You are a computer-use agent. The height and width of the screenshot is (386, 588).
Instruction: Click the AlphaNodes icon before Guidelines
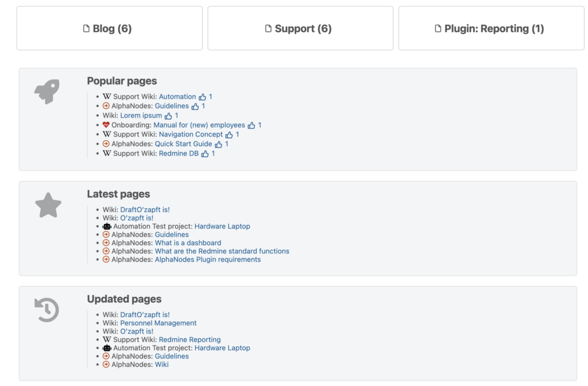(106, 106)
